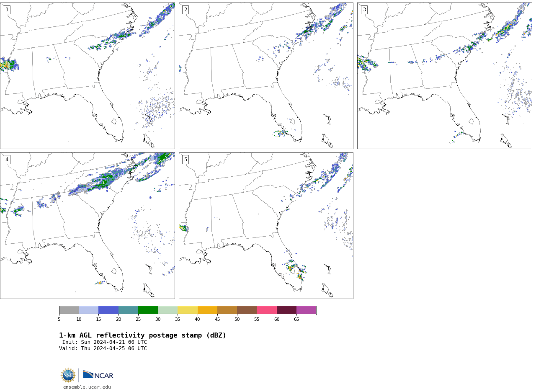Viewport: 536px width, 392px height.
Task: Click the yellow 35-40 dBZ swatch
Action: point(188,310)
